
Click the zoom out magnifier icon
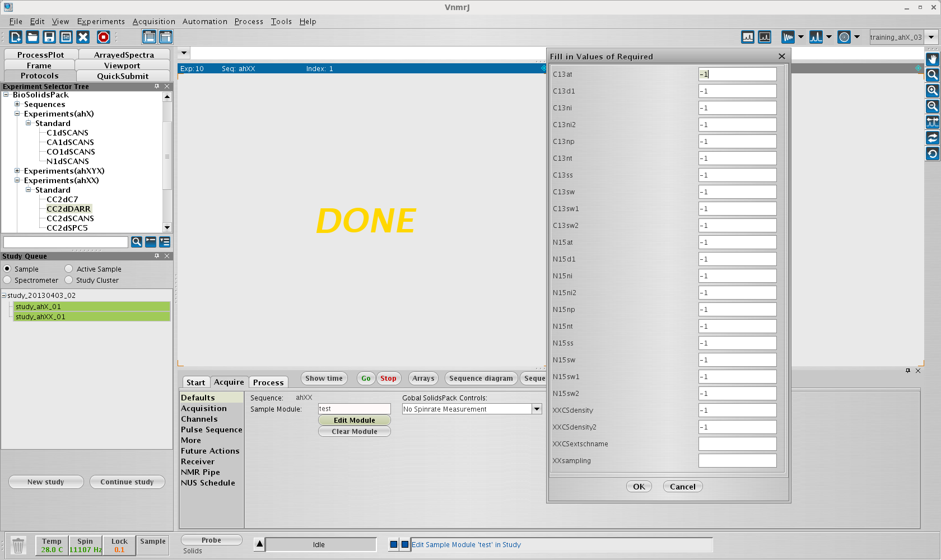click(933, 106)
